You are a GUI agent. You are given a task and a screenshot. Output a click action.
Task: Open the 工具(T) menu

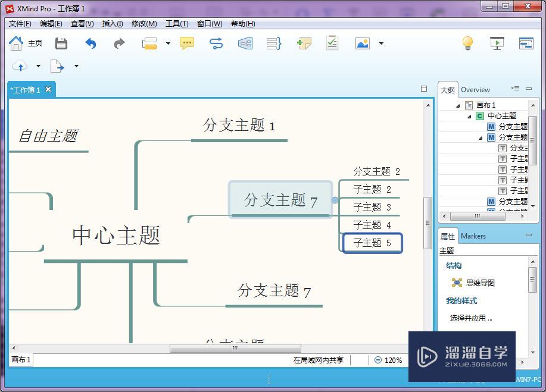coord(177,24)
